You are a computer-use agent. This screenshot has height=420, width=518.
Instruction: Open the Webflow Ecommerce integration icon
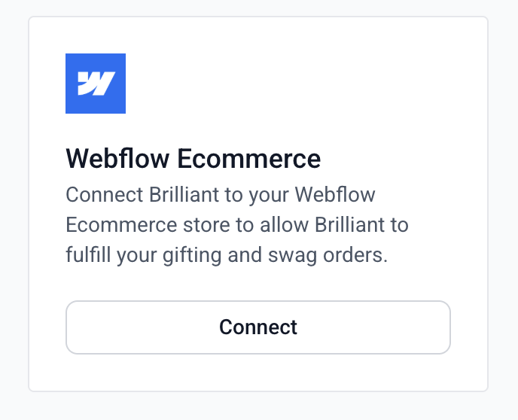point(96,84)
